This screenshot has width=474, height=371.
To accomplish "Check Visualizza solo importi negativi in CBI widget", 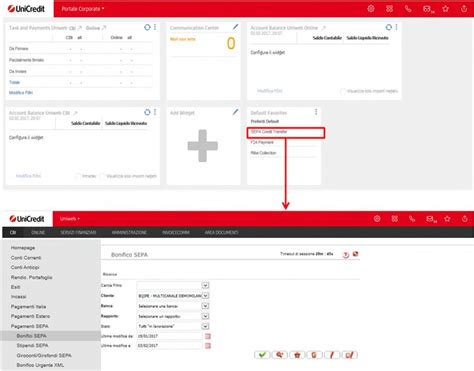I will click(102, 176).
